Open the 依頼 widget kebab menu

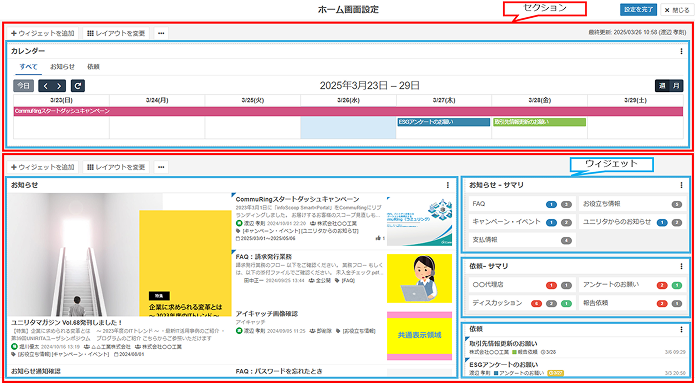tap(681, 329)
